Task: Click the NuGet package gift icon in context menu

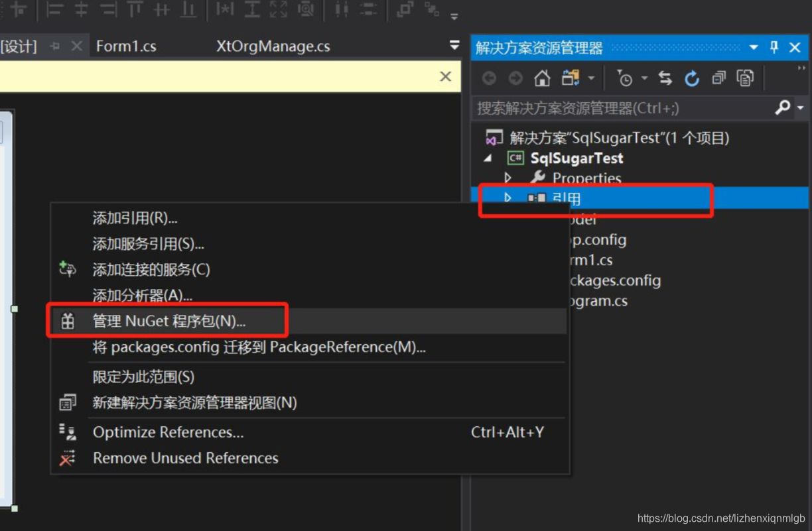Action: (x=68, y=322)
